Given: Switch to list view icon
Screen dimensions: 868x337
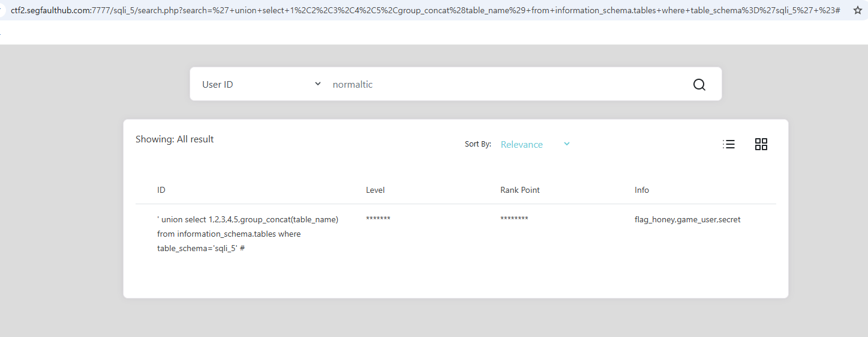Looking at the screenshot, I should click(x=729, y=144).
